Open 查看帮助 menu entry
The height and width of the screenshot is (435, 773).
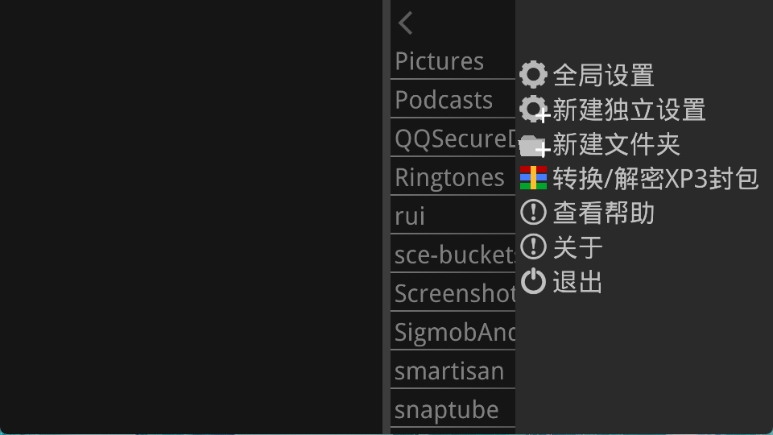(603, 213)
